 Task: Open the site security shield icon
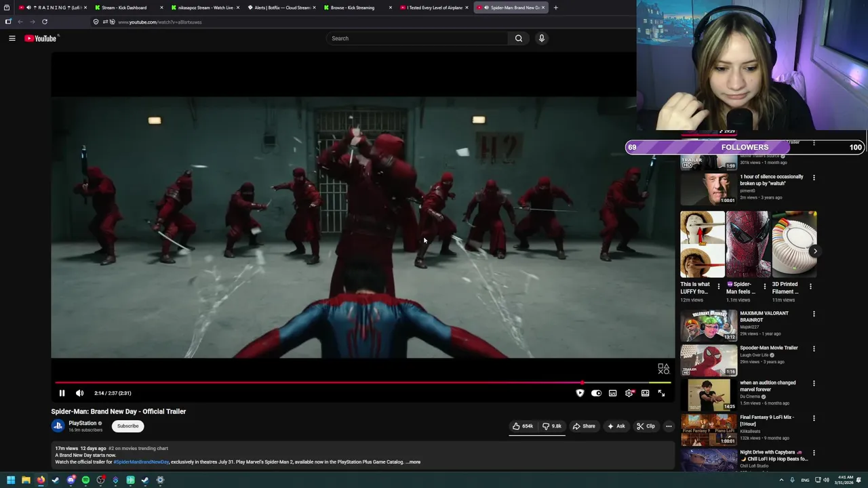click(x=96, y=22)
